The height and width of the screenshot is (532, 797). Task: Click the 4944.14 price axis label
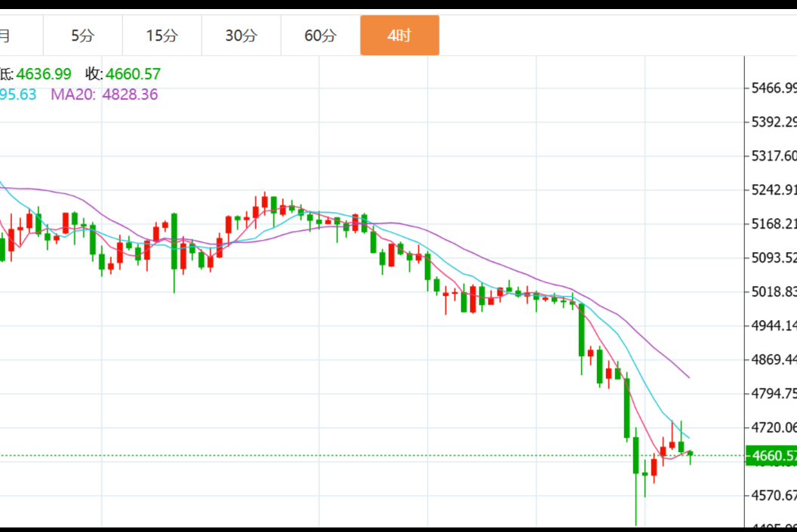[774, 325]
